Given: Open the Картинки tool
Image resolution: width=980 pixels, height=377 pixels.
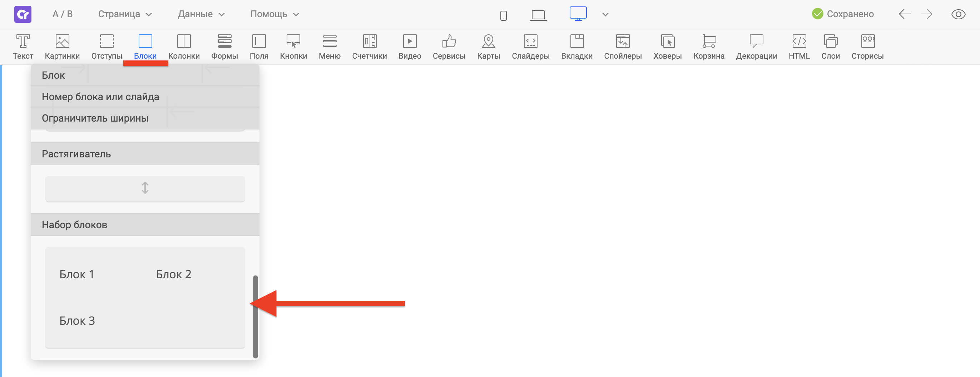Looking at the screenshot, I should pos(62,47).
